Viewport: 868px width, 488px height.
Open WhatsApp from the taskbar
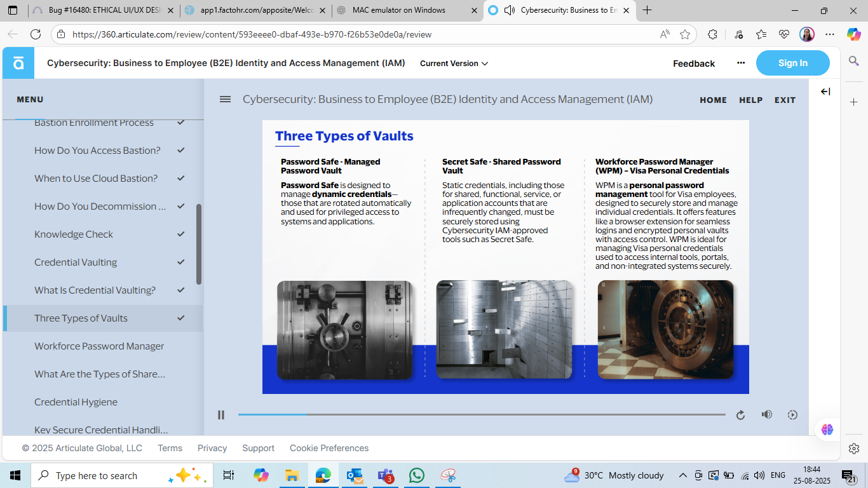coord(417,475)
